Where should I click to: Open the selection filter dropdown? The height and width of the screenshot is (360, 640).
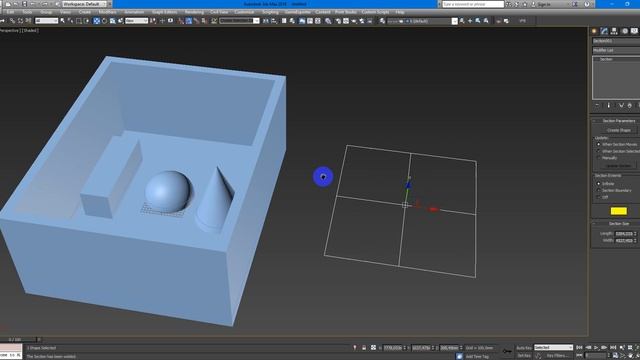[47, 20]
